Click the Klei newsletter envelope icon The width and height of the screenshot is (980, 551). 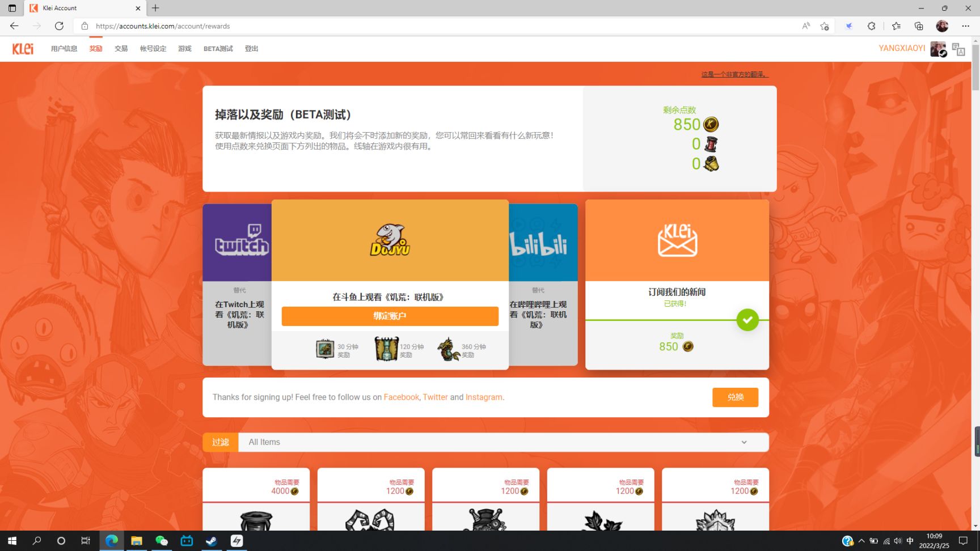coord(677,240)
